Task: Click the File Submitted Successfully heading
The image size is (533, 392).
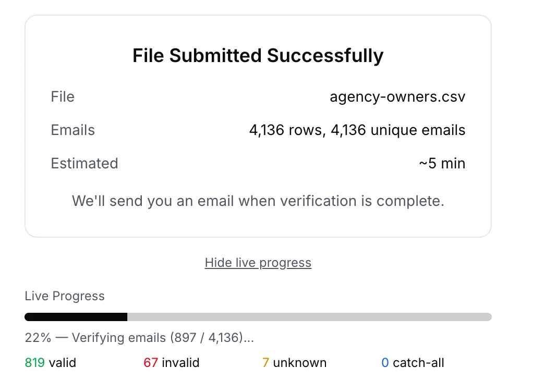Action: point(258,55)
